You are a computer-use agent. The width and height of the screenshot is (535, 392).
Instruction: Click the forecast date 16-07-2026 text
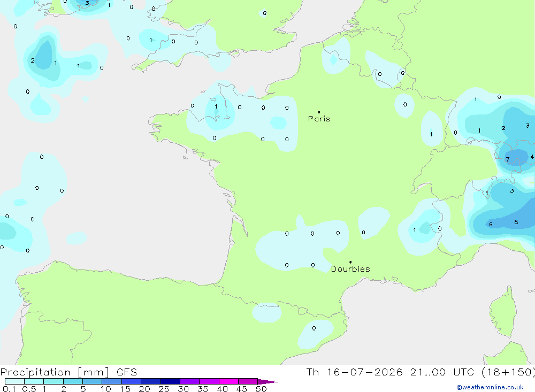[365, 372]
